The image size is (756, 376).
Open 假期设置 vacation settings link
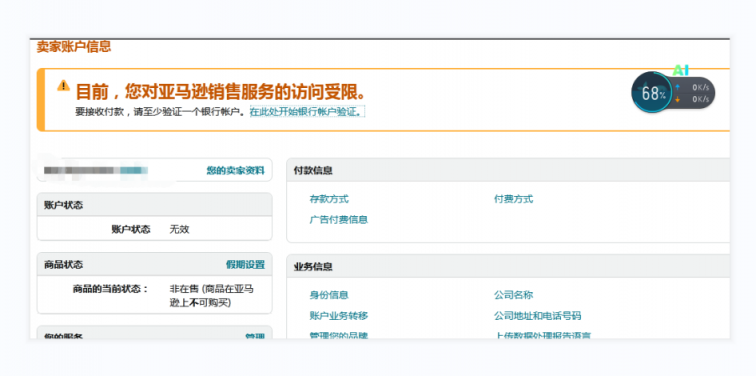245,265
